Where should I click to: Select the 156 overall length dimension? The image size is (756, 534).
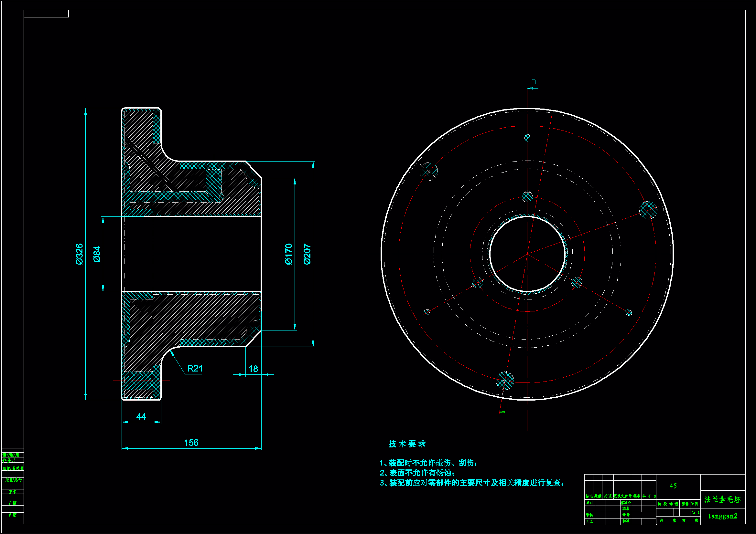[x=191, y=443]
